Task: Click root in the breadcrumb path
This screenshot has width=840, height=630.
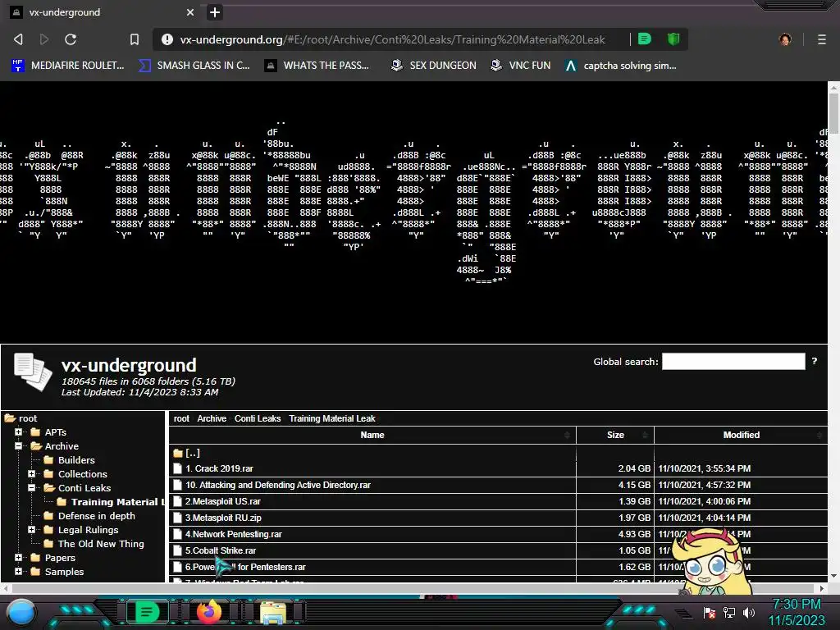Action: coord(181,418)
